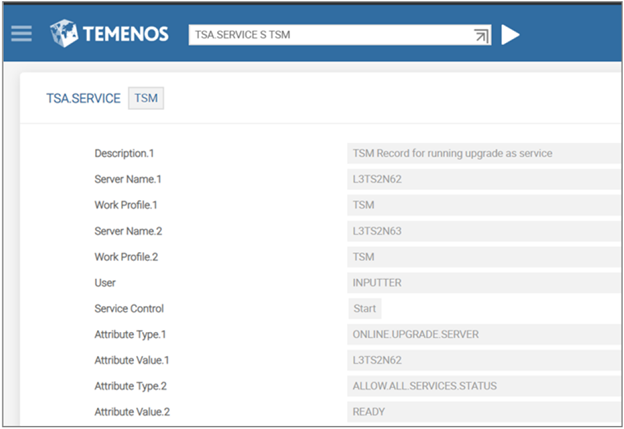
Task: Click the Temenos globe logo
Action: 64,34
